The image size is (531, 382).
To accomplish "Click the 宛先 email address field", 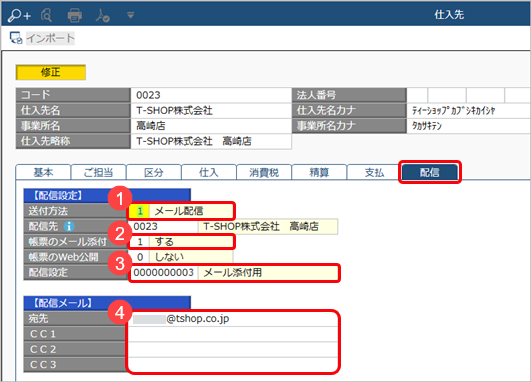I will click(x=234, y=319).
